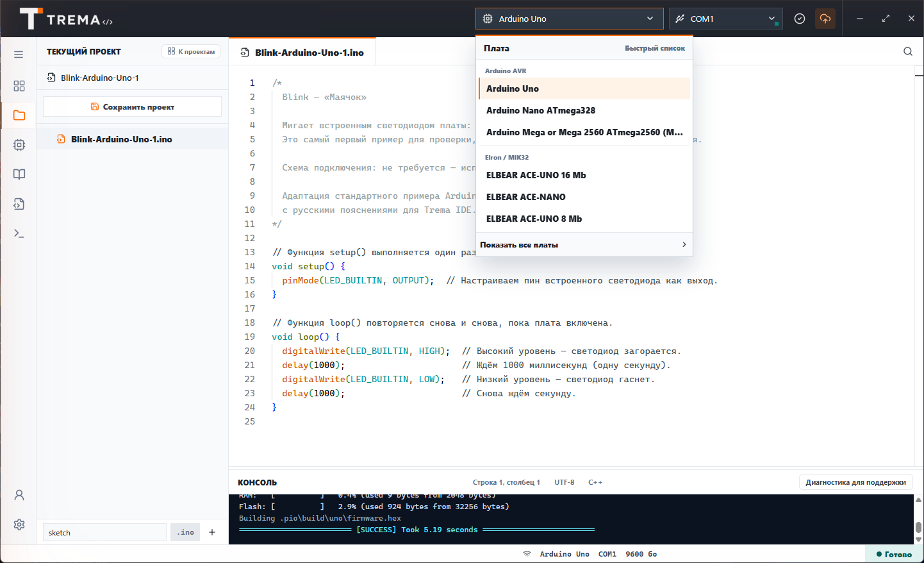Click '9600 бо' baud rate text
Image resolution: width=924 pixels, height=563 pixels.
coord(641,554)
